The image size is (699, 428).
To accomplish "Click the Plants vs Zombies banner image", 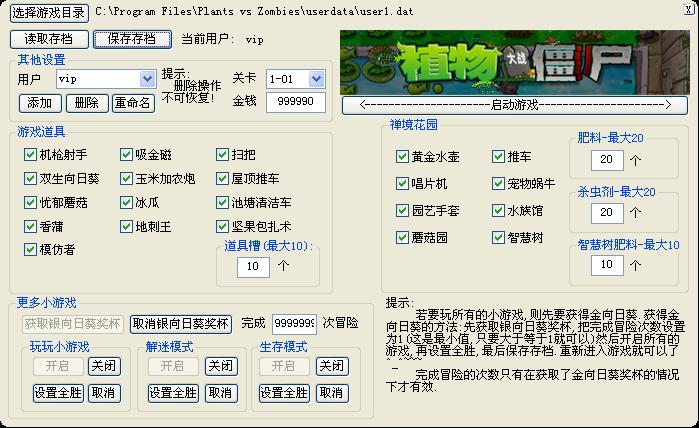I will 514,62.
